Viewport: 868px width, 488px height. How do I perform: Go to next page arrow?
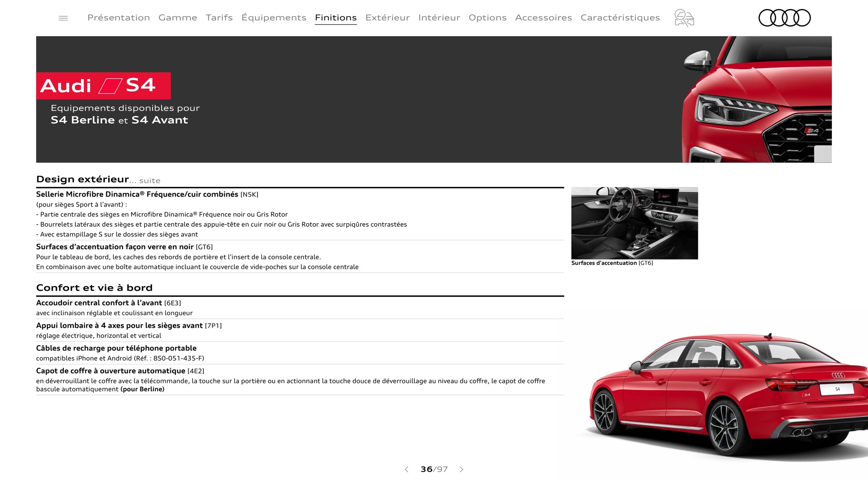pos(461,469)
